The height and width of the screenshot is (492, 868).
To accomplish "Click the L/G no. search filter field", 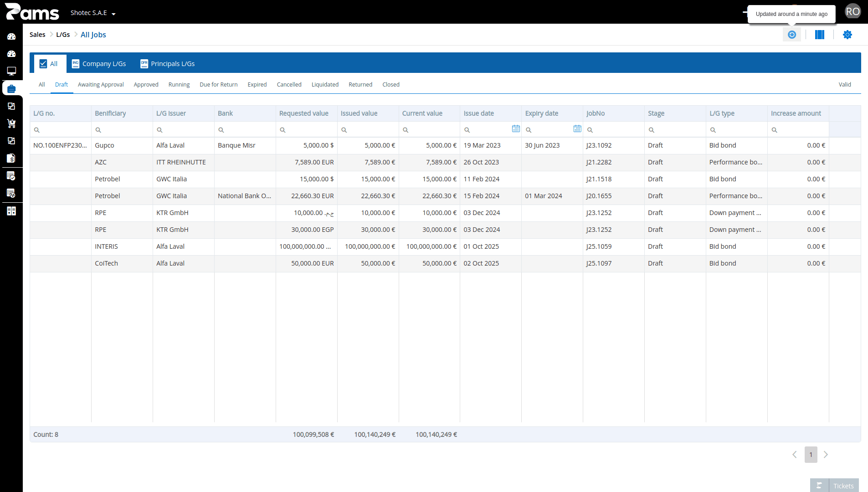I will [61, 130].
